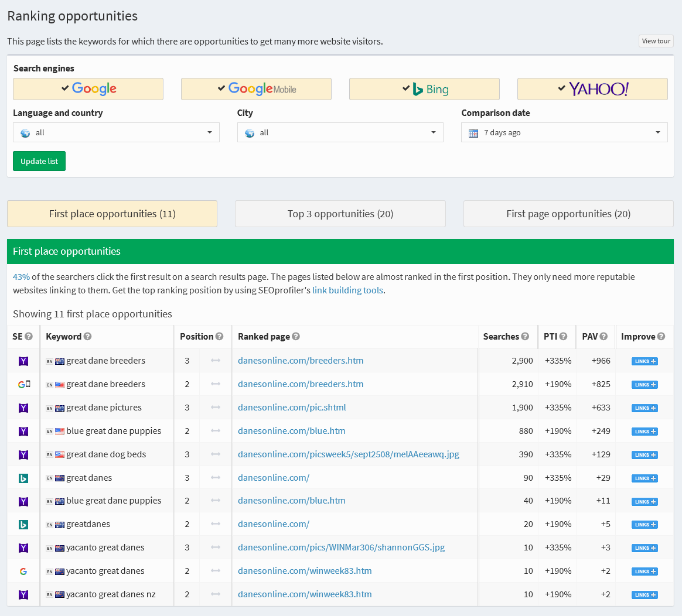The image size is (682, 616).
Task: Switch to the Top 3 opportunities tab
Action: pos(340,214)
